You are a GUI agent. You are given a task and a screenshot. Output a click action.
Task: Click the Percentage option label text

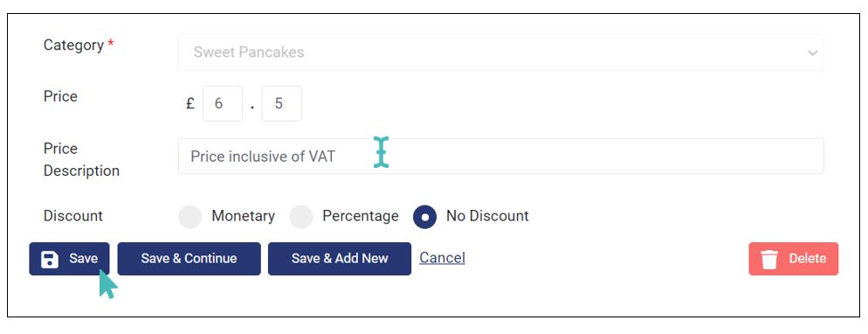point(361,216)
